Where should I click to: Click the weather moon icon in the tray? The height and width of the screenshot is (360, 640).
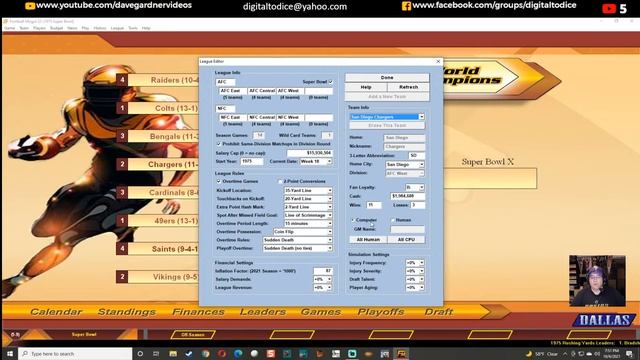click(529, 353)
